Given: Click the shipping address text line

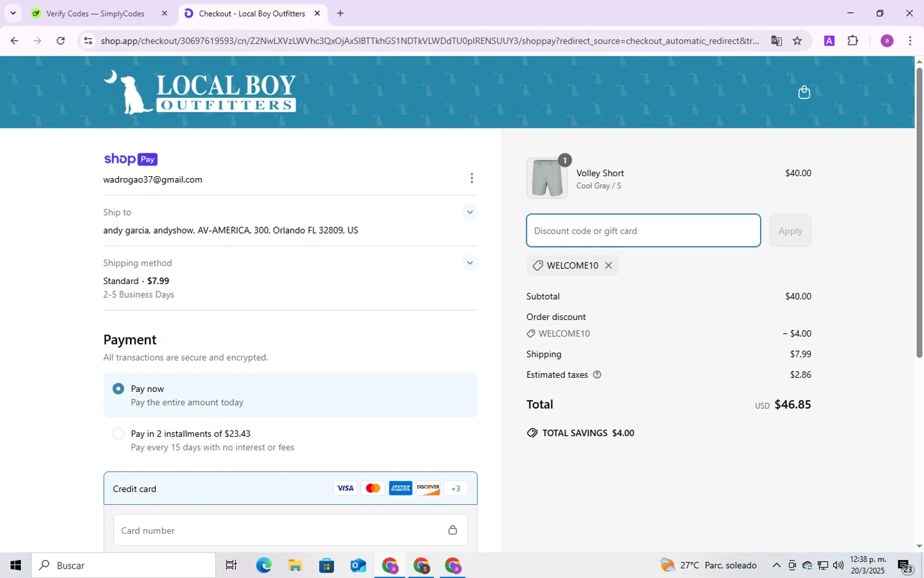Looking at the screenshot, I should pos(230,230).
